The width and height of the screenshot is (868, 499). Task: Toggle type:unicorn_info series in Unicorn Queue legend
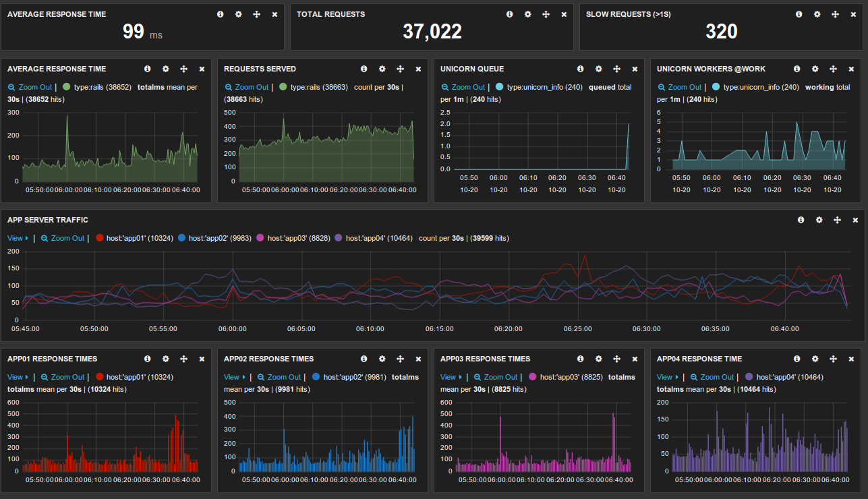(539, 87)
